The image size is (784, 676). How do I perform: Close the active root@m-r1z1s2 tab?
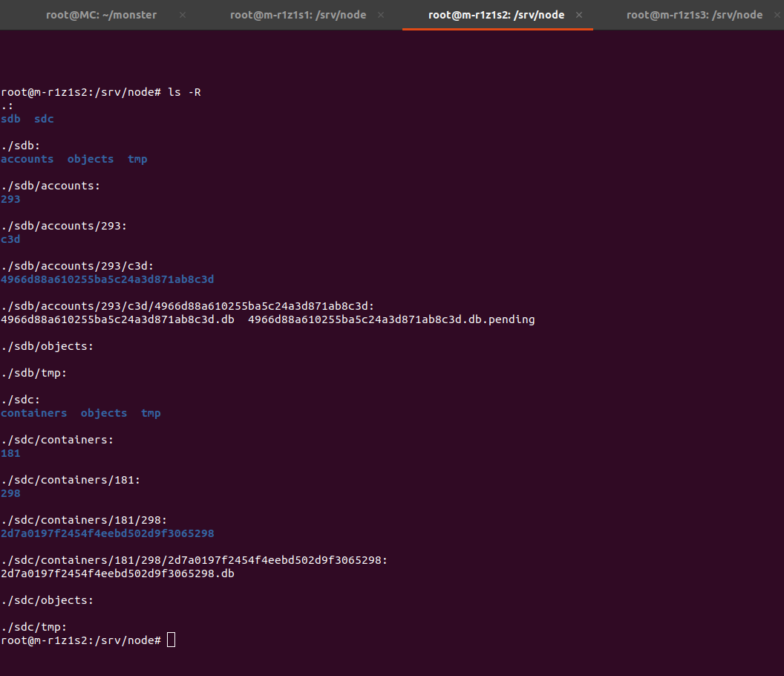point(579,15)
